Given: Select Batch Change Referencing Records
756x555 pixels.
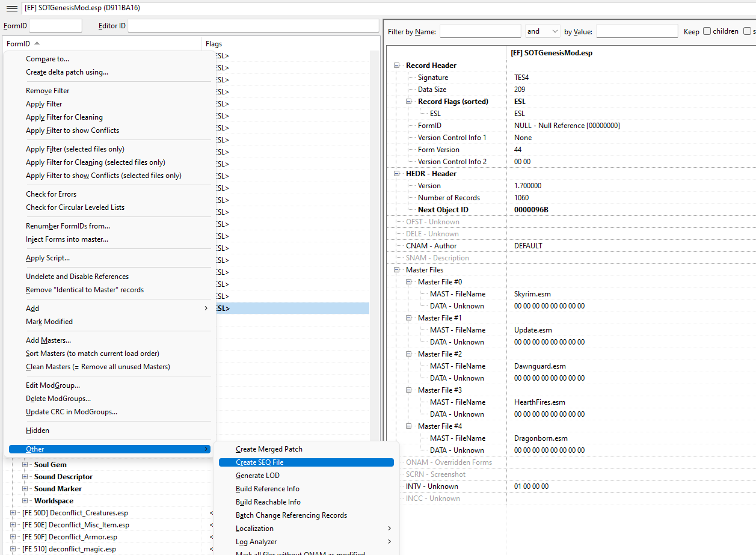Looking at the screenshot, I should pos(306,515).
